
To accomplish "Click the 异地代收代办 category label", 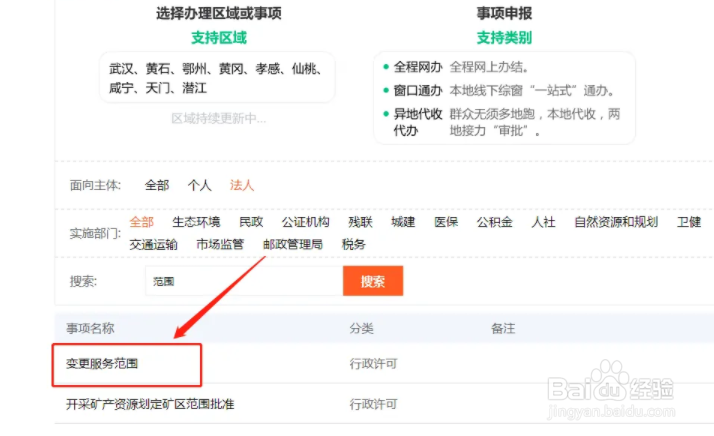I will [x=418, y=122].
